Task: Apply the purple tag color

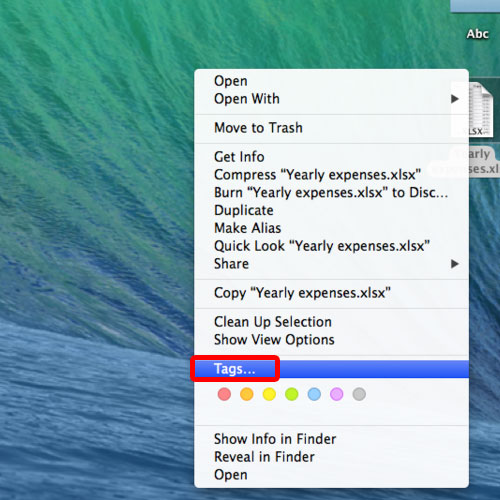Action: 337,394
